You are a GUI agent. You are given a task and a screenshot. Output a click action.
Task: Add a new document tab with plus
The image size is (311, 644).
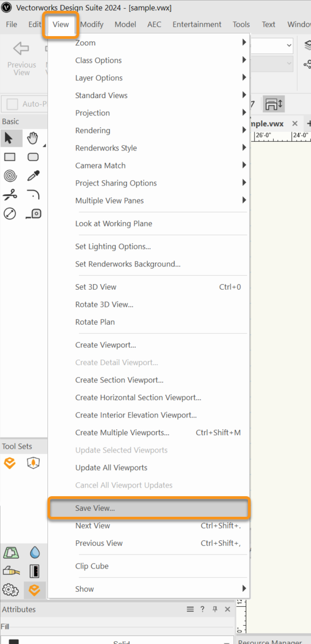coord(308,124)
